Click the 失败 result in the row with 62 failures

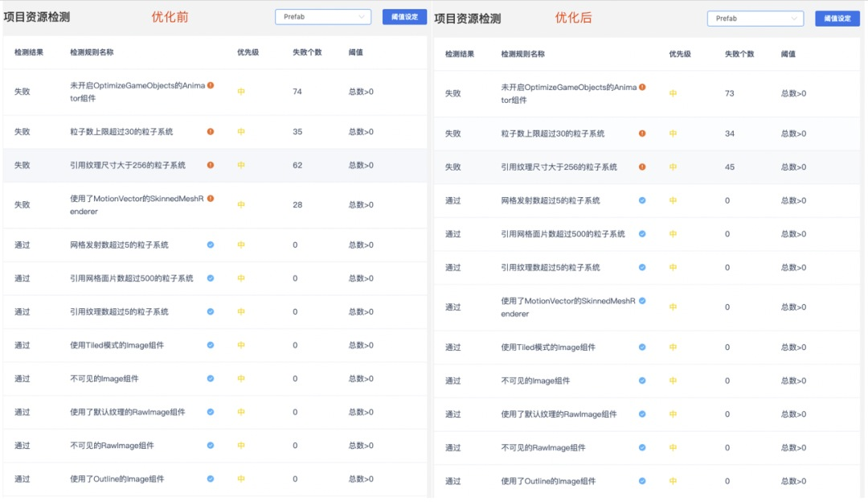tap(23, 165)
